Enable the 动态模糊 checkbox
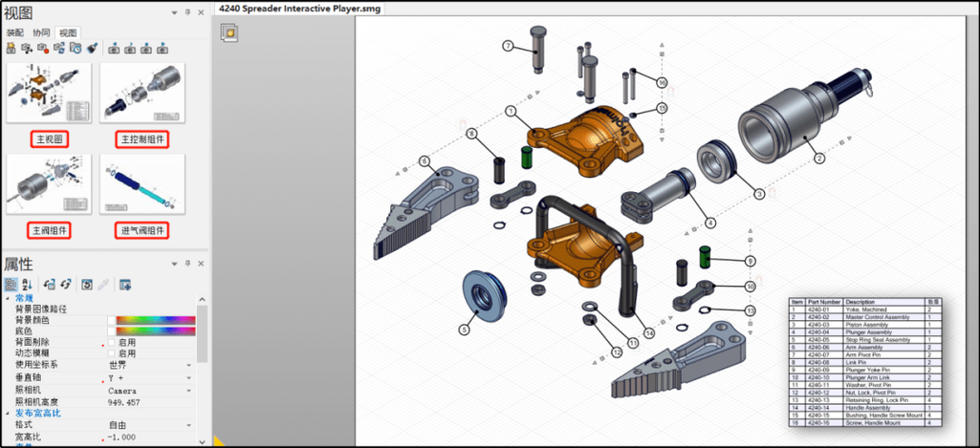 tap(112, 353)
